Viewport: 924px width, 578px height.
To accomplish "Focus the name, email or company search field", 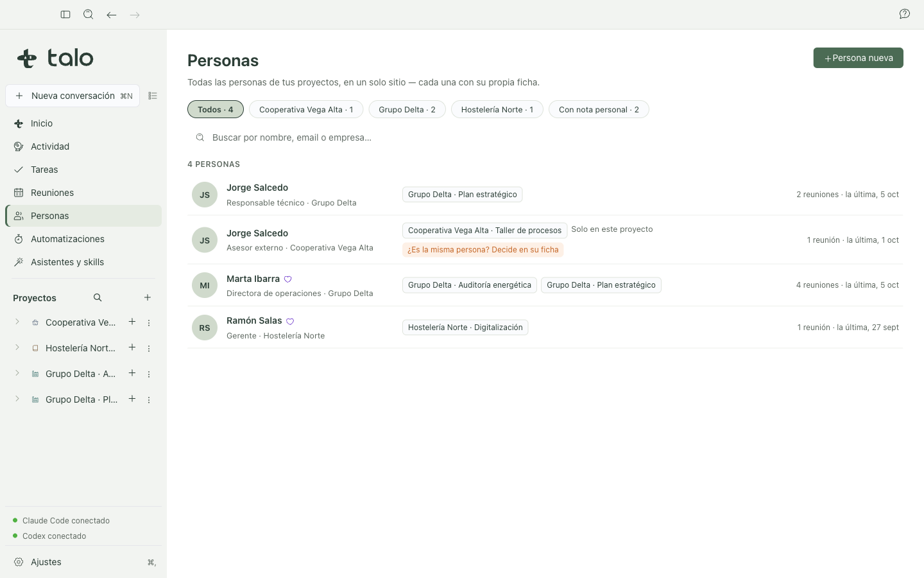I will 545,137.
